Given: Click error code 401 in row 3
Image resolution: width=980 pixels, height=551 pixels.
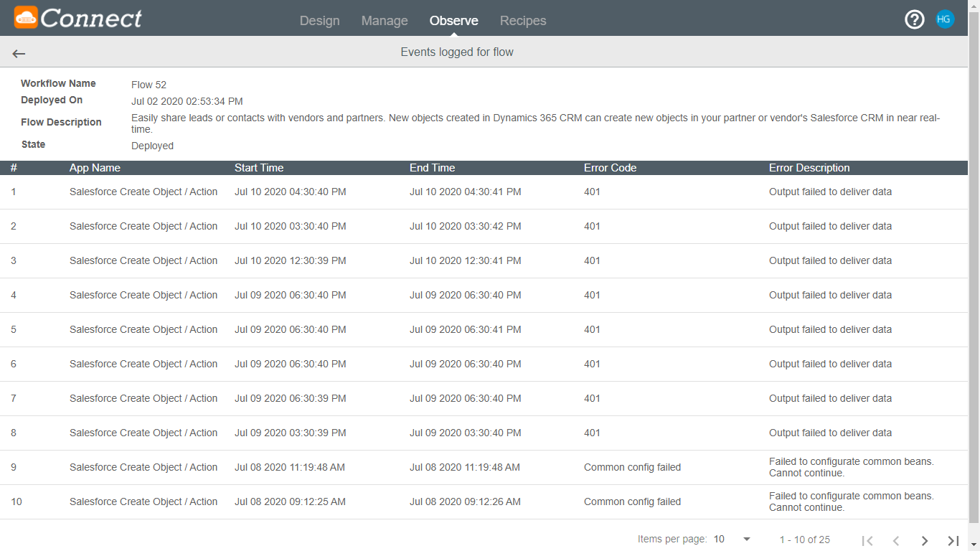Looking at the screenshot, I should 592,260.
